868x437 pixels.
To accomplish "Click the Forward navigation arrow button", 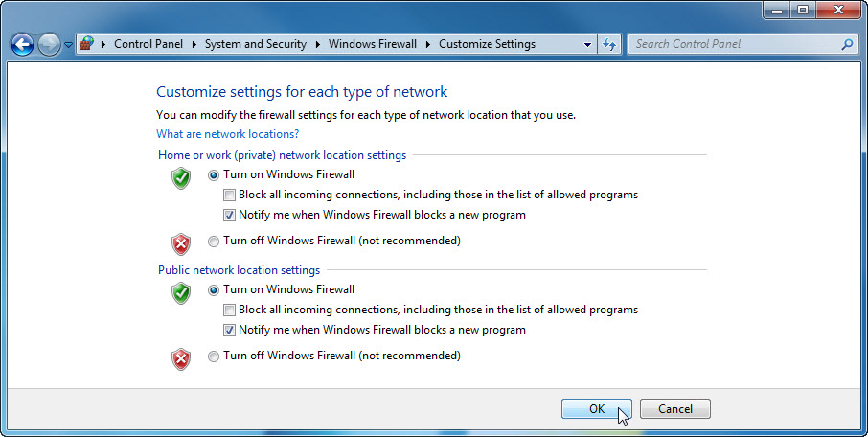I will 49,44.
